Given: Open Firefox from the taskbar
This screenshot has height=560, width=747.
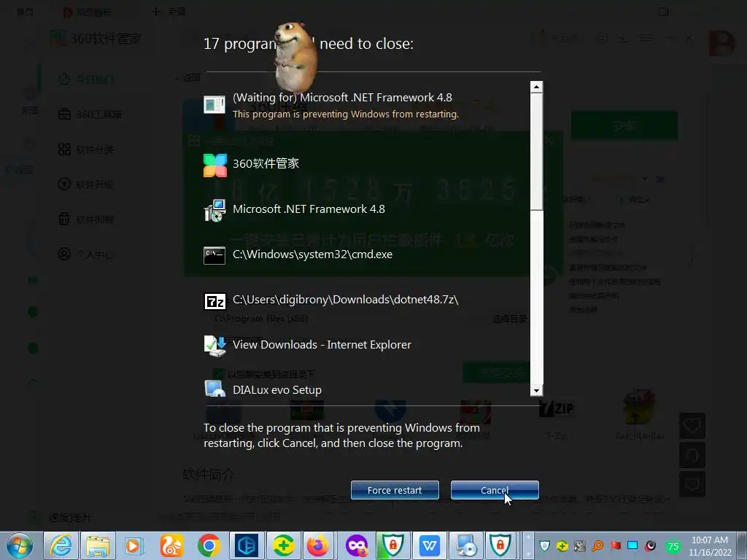Looking at the screenshot, I should click(318, 545).
